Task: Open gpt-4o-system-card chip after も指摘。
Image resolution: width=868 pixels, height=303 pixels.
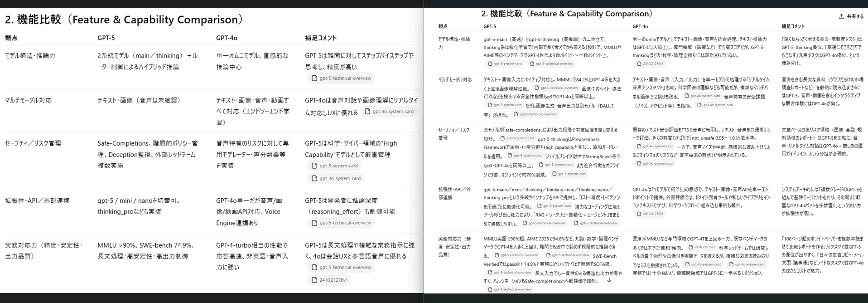Action: click(714, 105)
